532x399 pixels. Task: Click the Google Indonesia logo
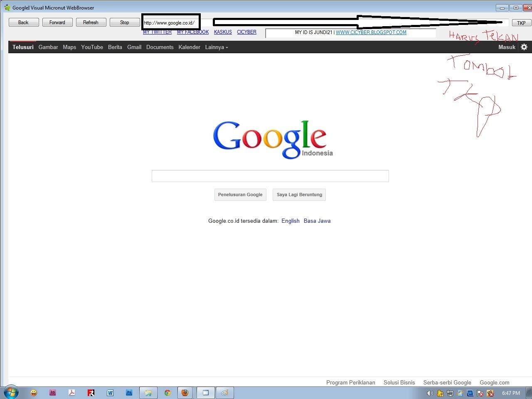[273, 140]
